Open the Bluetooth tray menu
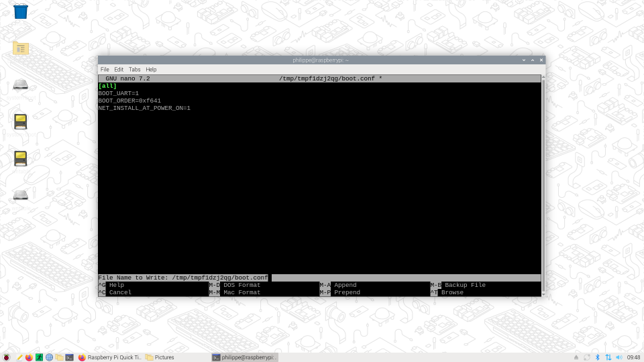The width and height of the screenshot is (644, 362). 598,357
